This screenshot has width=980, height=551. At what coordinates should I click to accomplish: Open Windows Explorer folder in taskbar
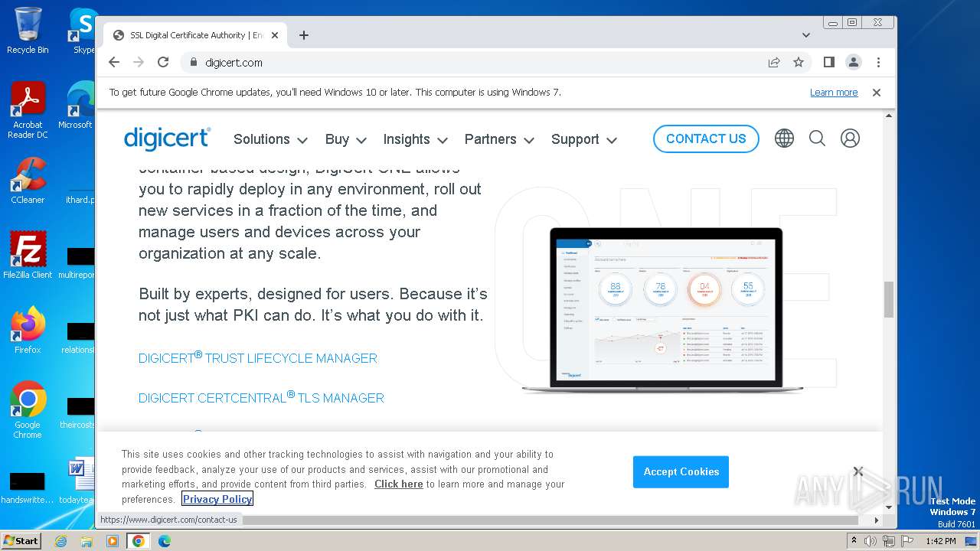click(x=87, y=541)
